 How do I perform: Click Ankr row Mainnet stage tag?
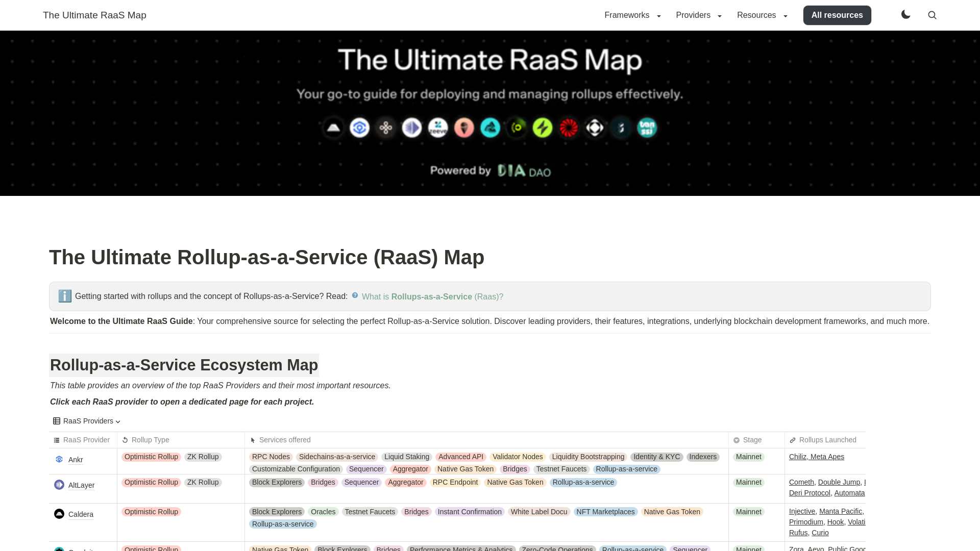coord(749,457)
